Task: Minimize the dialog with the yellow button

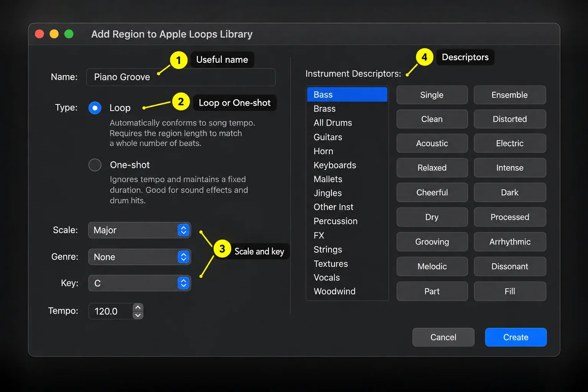Action: tap(54, 34)
